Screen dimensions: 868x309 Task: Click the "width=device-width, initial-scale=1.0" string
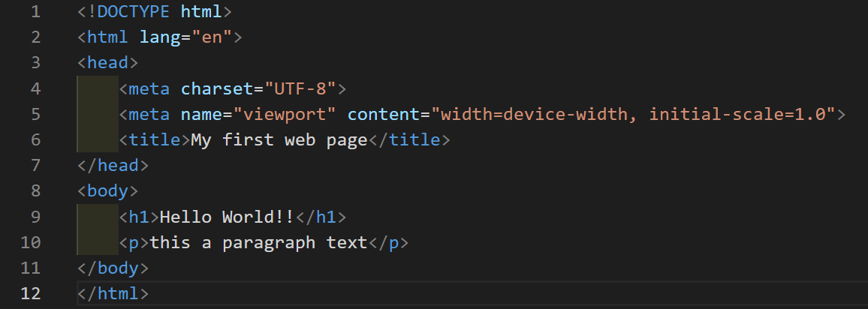coord(632,115)
